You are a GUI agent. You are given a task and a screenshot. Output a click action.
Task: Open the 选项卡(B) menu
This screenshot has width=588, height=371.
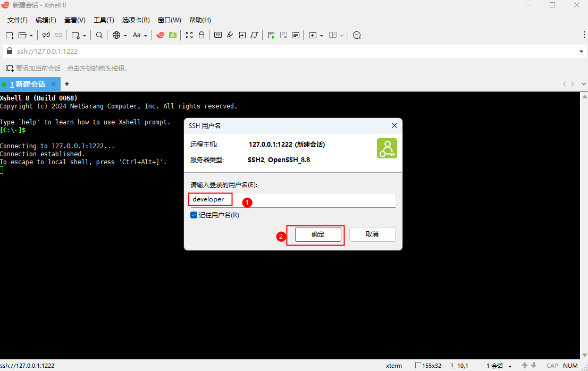click(x=136, y=20)
